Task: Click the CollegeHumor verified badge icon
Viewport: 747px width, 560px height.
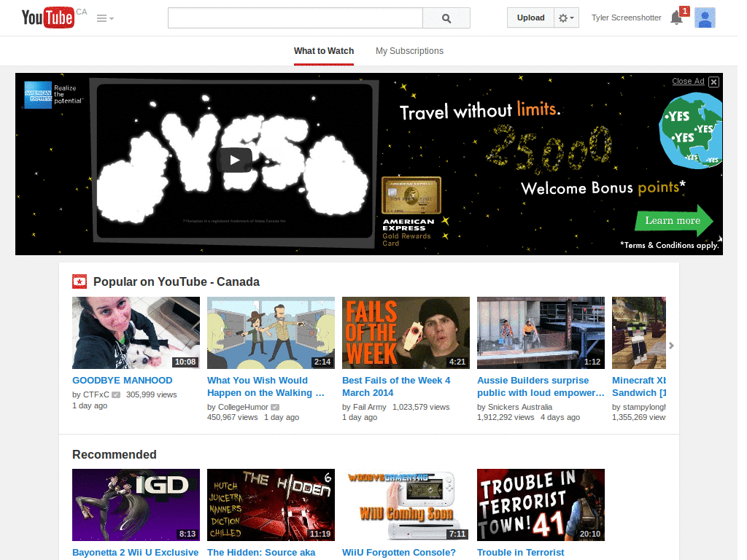Action: pyautogui.click(x=275, y=407)
